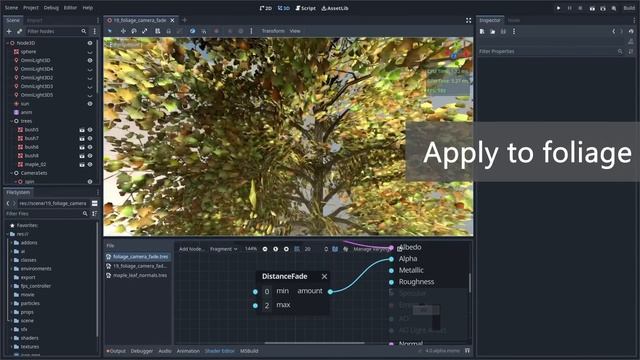Screen dimensions: 640x360
Task: Hide the bush7 node
Action: click(90, 138)
